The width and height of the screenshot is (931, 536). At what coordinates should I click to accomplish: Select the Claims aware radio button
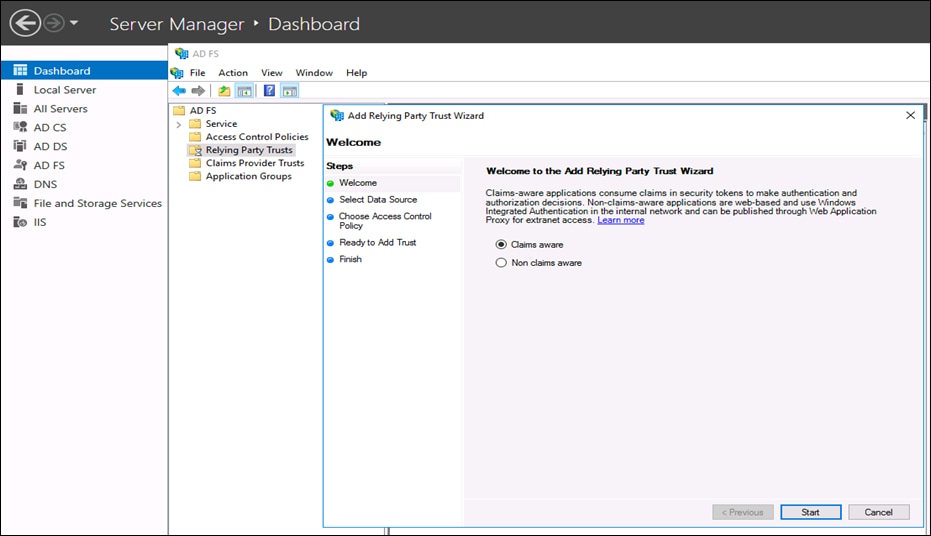click(x=501, y=245)
